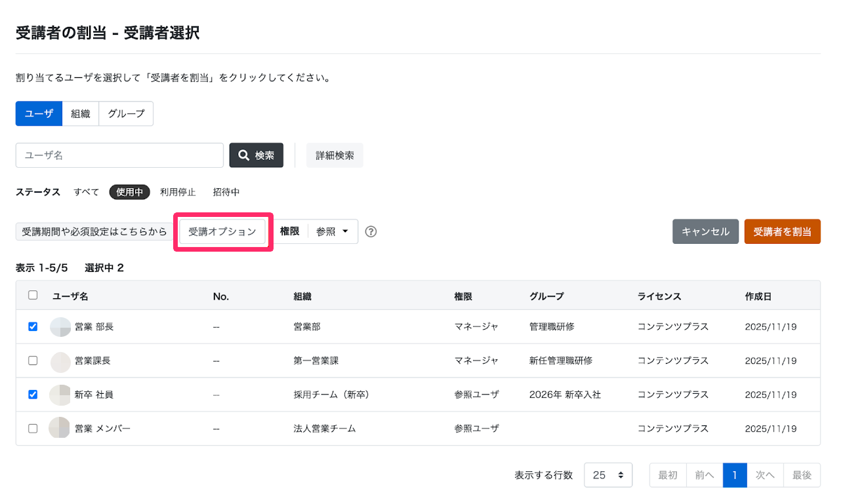This screenshot has width=843, height=504.
Task: Go to 最後 page
Action: 802,475
